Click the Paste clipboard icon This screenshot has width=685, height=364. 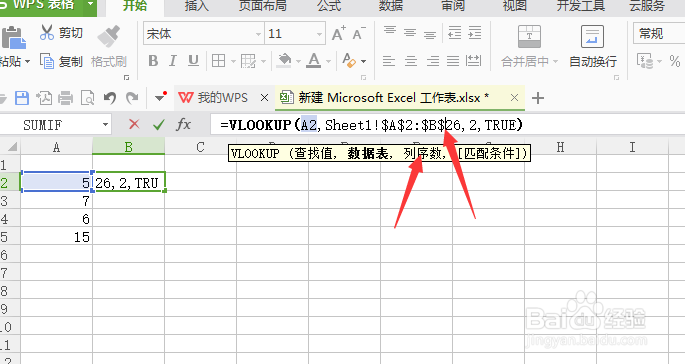(x=13, y=38)
